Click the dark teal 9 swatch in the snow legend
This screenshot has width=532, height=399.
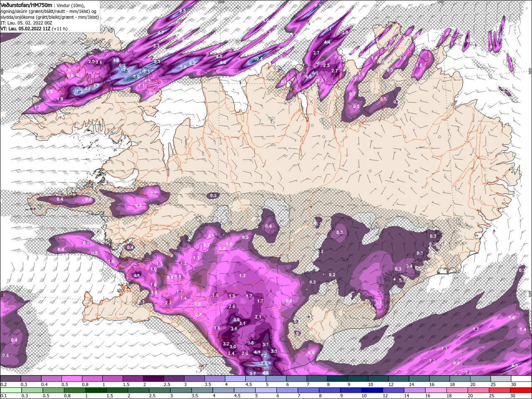coord(358,379)
